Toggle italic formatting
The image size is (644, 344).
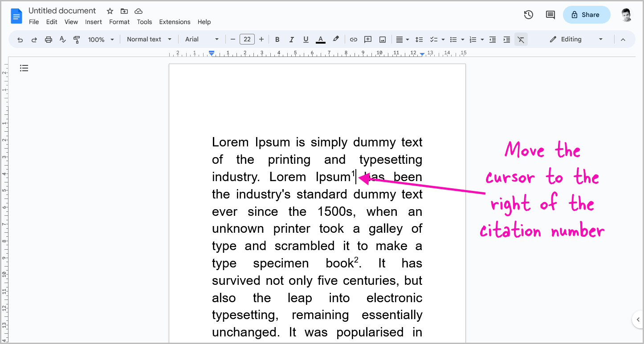coord(291,39)
